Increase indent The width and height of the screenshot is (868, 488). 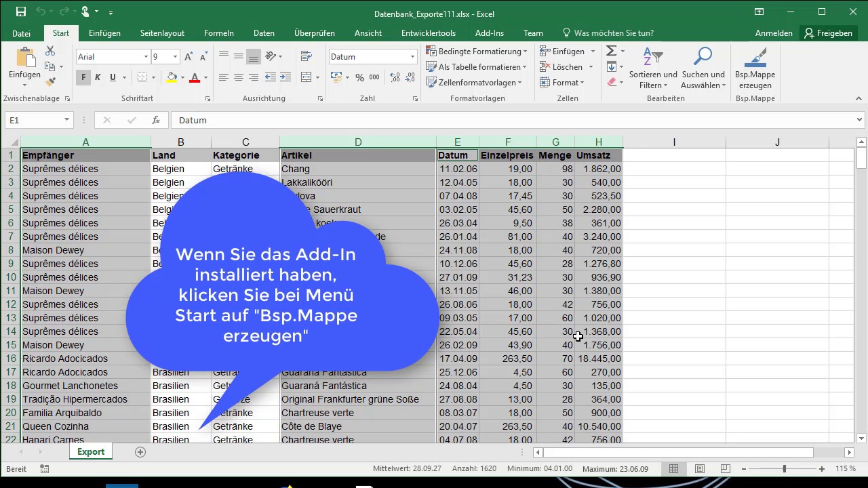point(285,77)
